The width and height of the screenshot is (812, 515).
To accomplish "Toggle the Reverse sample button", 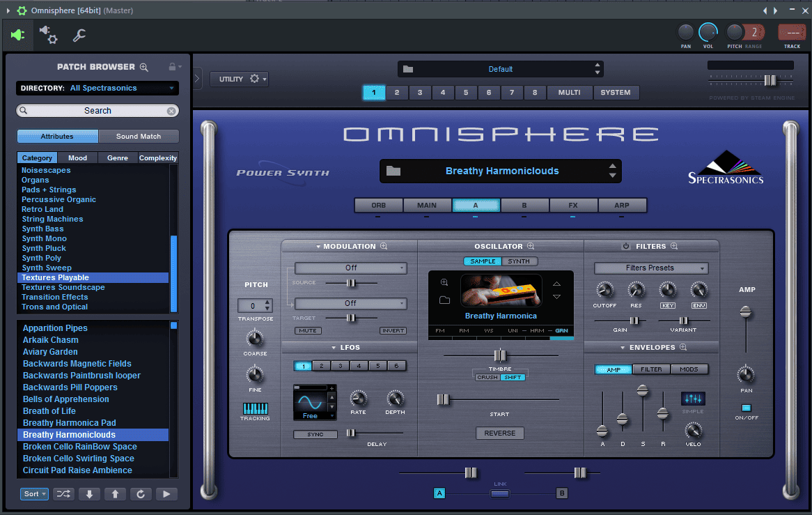I will (500, 433).
